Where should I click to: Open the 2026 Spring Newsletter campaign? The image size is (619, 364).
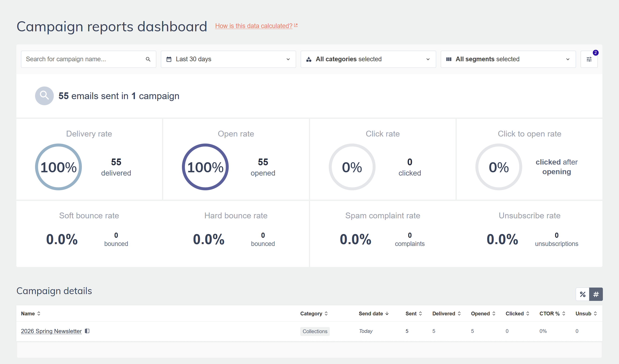click(x=51, y=331)
